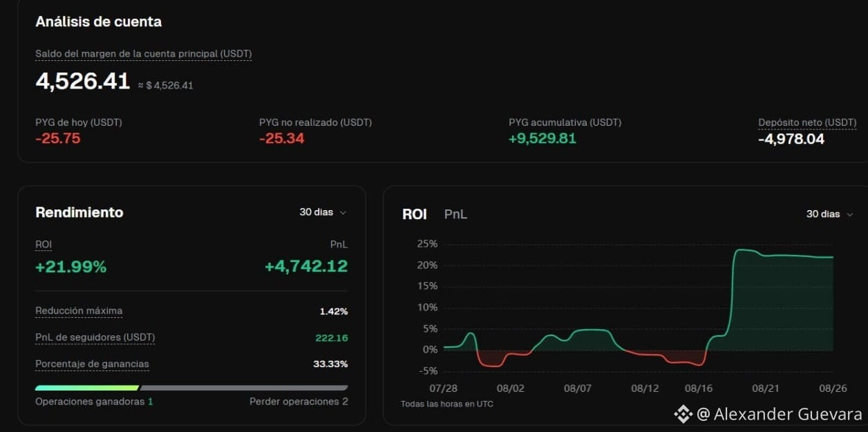Screen dimensions: 868x432
Task: Click PYG de hoy (USDT) label
Action: click(x=79, y=122)
